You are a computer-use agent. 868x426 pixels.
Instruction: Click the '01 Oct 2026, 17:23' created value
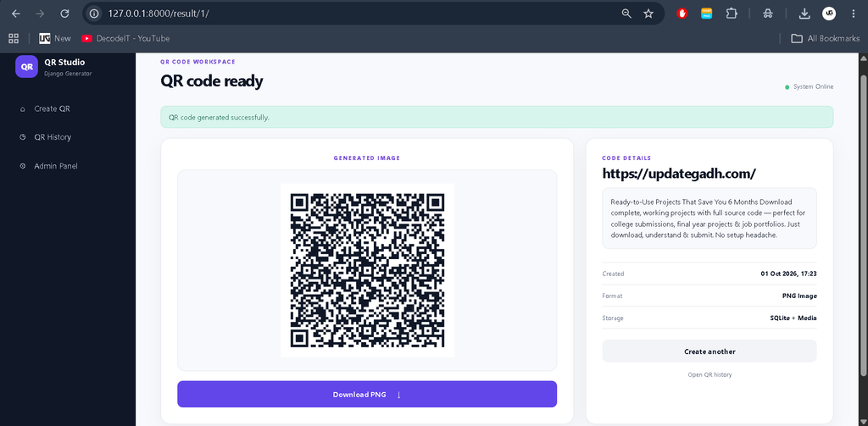click(789, 274)
